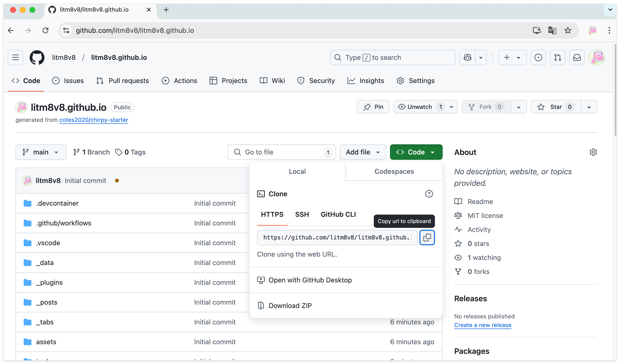Follow the cotes2020/chirpy-starter link
The image size is (620, 364).
click(x=94, y=120)
